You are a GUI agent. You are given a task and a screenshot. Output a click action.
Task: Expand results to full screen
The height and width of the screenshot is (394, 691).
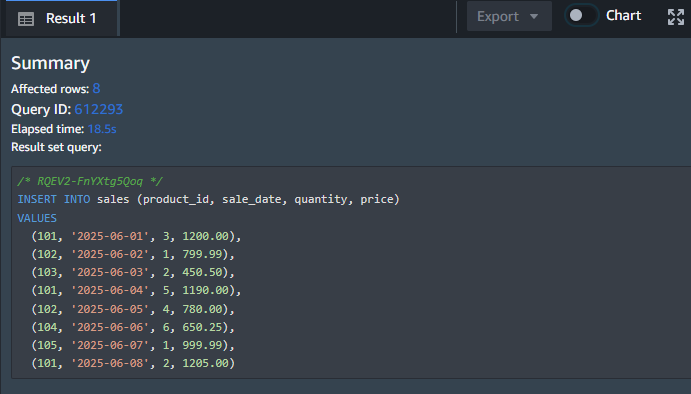pyautogui.click(x=676, y=17)
